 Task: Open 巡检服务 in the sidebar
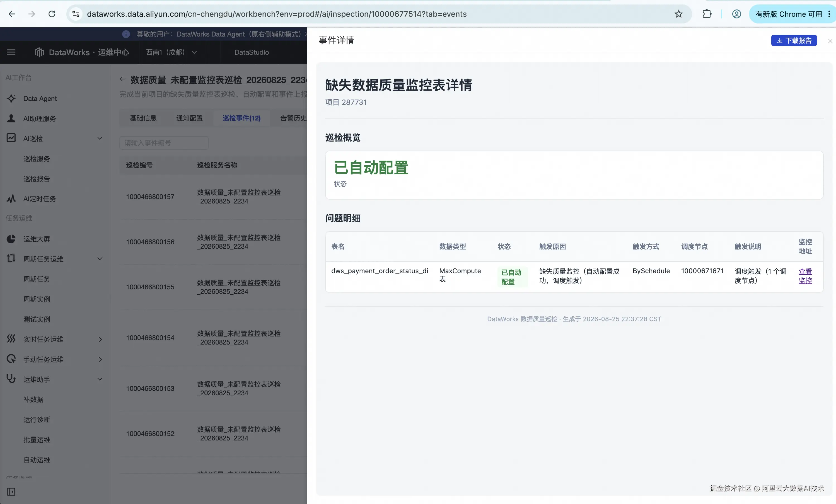point(37,158)
